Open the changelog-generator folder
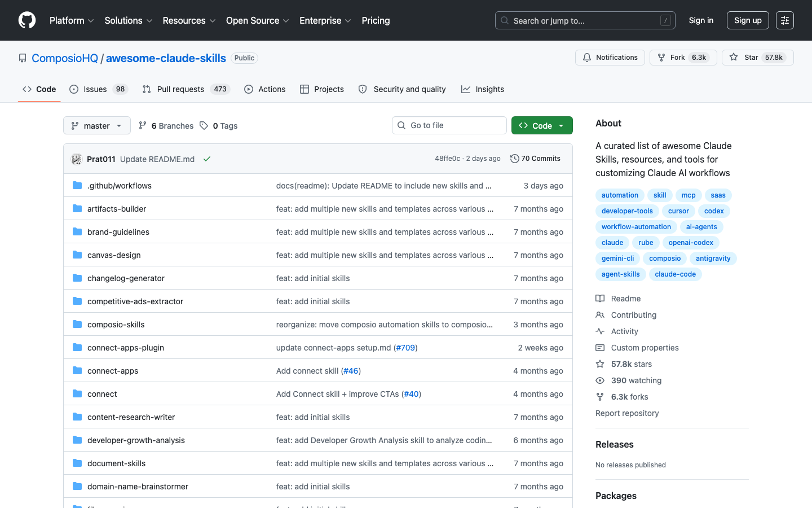812x508 pixels. click(x=126, y=278)
